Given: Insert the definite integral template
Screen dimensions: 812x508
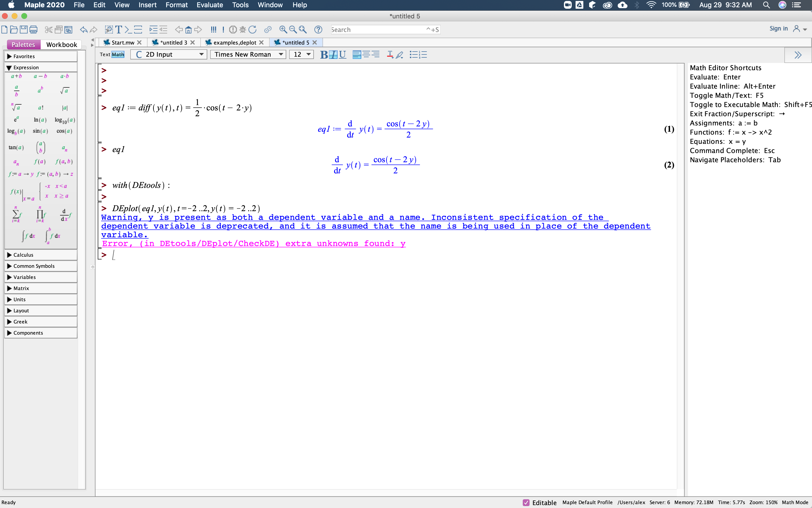Looking at the screenshot, I should tap(53, 236).
